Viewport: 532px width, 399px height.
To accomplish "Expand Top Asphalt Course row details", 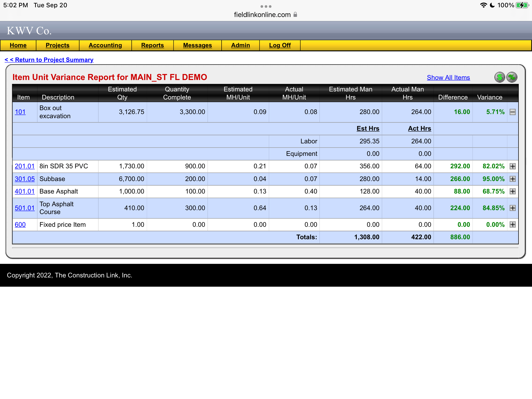I will pos(513,208).
